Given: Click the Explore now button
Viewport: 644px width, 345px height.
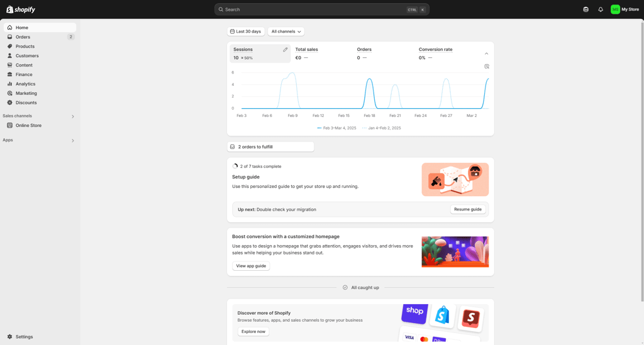Looking at the screenshot, I should click(x=253, y=331).
